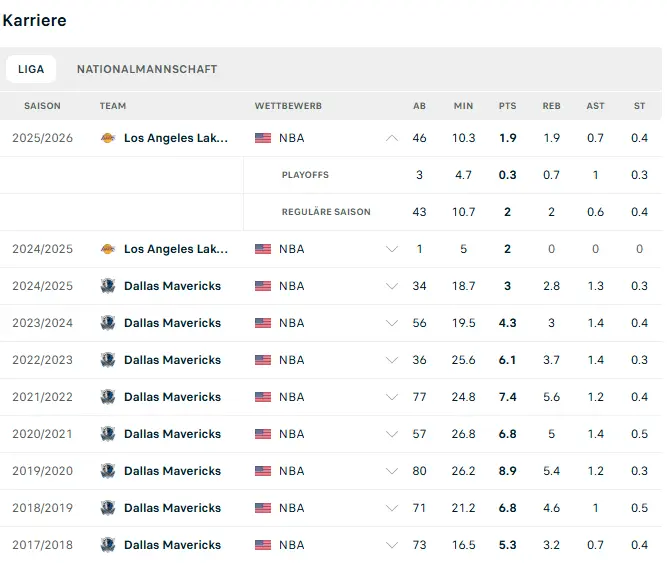Expand the 2018/2019 Mavericks season row

(x=392, y=508)
